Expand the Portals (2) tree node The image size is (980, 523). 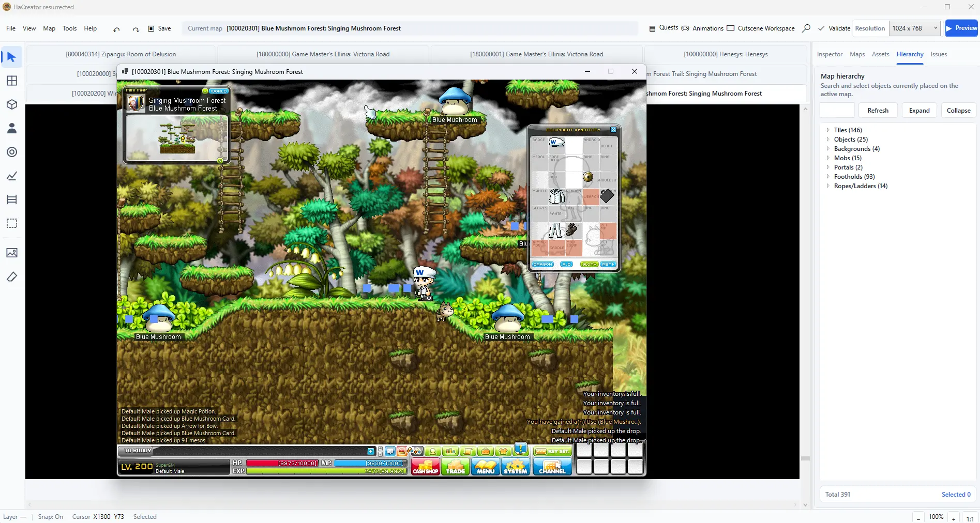(828, 167)
